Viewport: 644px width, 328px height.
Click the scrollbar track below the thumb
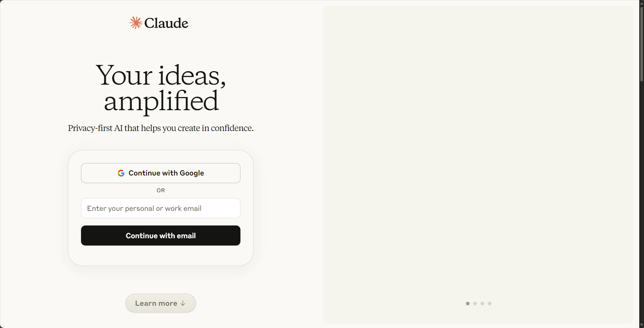point(641,201)
